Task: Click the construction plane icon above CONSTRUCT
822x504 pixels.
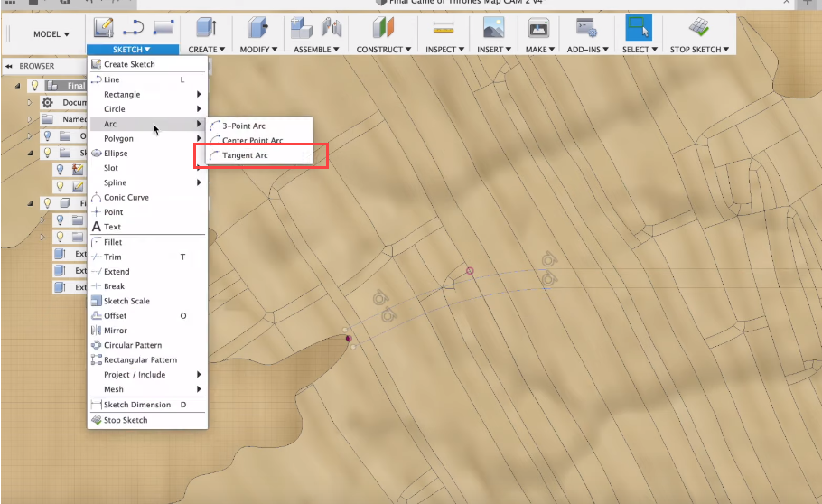Action: (x=383, y=27)
